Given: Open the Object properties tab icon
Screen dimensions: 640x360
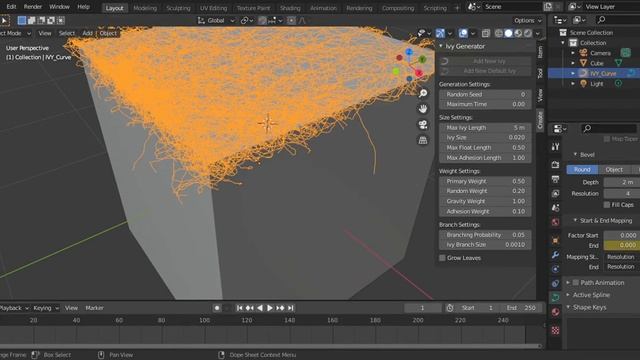Looking at the screenshot, I should (x=555, y=240).
